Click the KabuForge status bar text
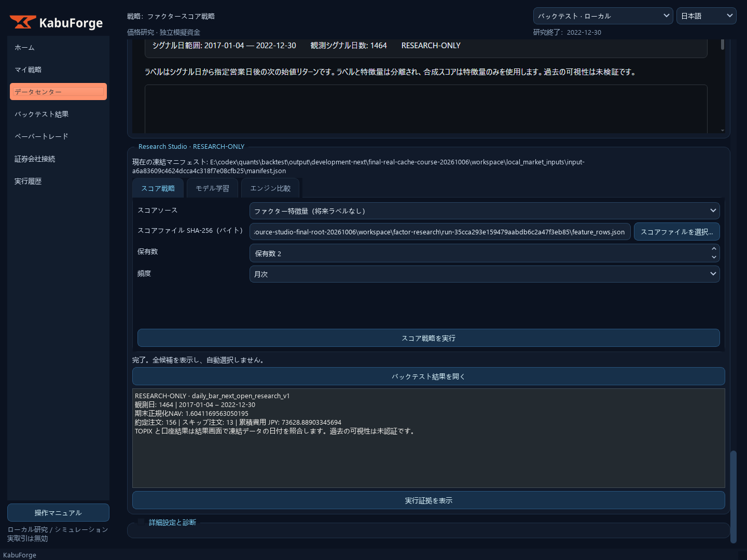This screenshot has width=747, height=560. click(x=20, y=555)
